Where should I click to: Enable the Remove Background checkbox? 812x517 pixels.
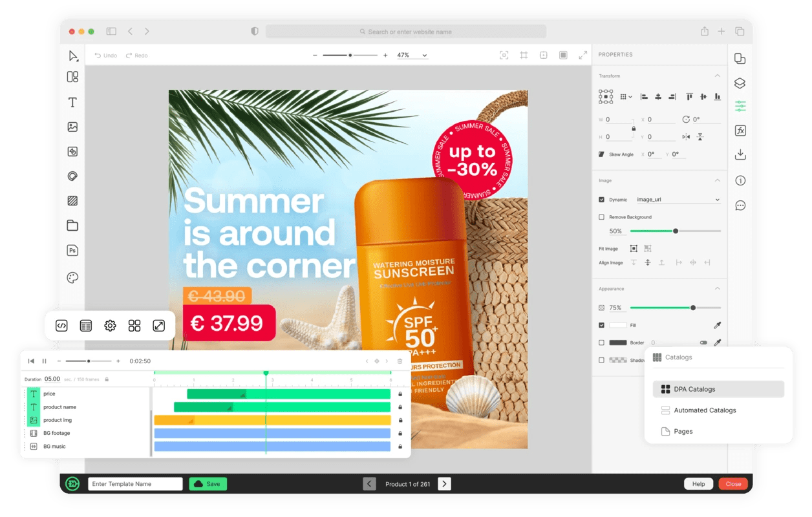pyautogui.click(x=602, y=217)
